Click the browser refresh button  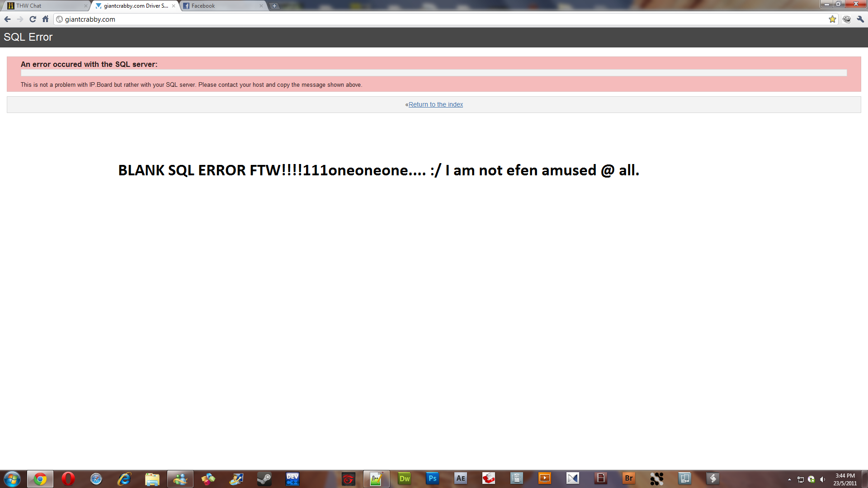[32, 19]
